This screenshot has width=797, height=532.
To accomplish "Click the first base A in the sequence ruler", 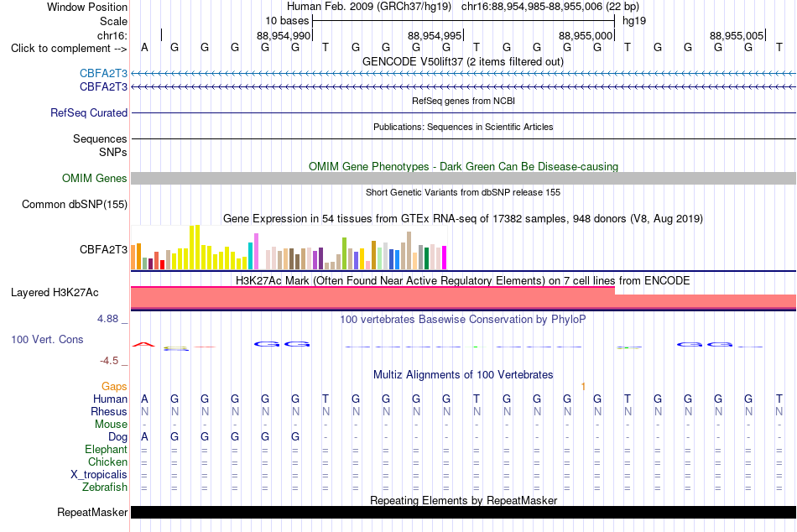I will point(144,47).
